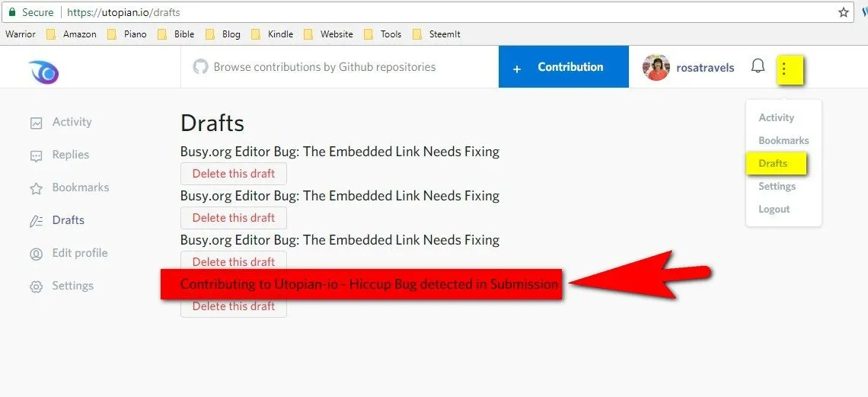Open the SteemIt bookmark folder
Screen dimensions: 868x397
tap(437, 34)
